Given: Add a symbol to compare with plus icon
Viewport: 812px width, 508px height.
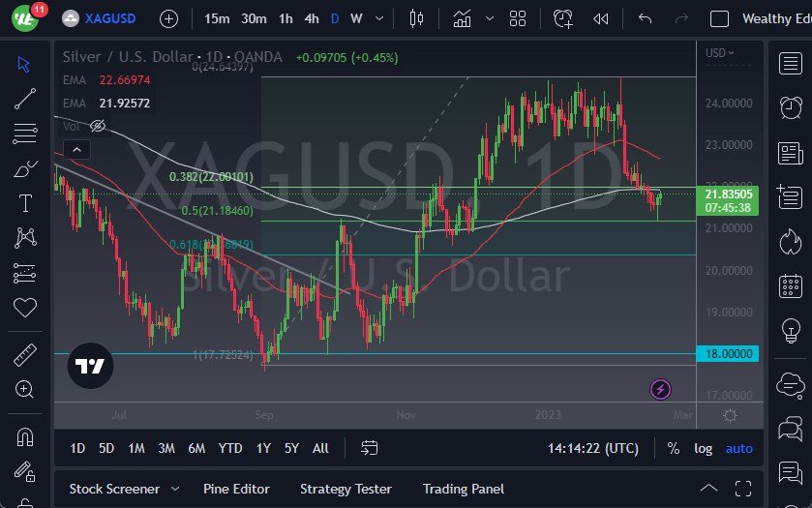Looking at the screenshot, I should pyautogui.click(x=168, y=19).
